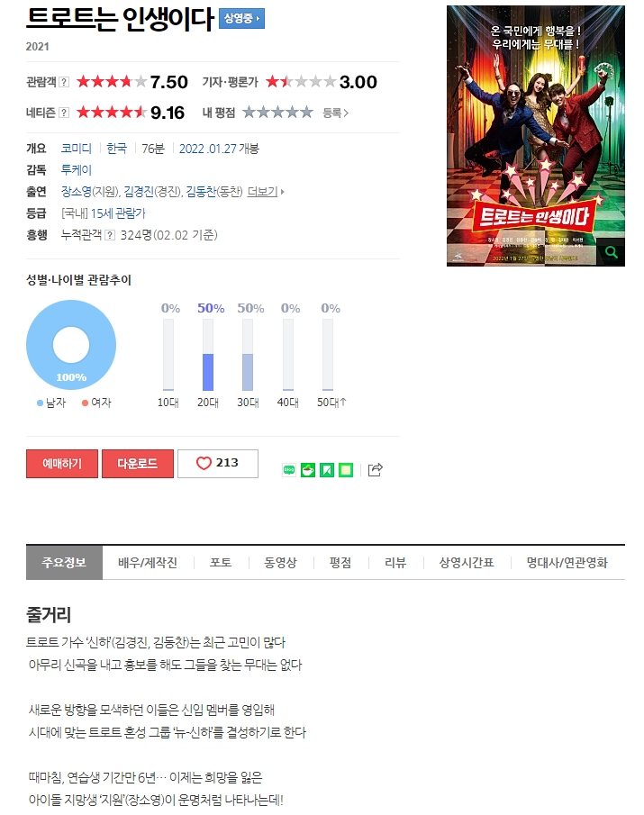Click the 상영중 now-showing badge

(241, 19)
